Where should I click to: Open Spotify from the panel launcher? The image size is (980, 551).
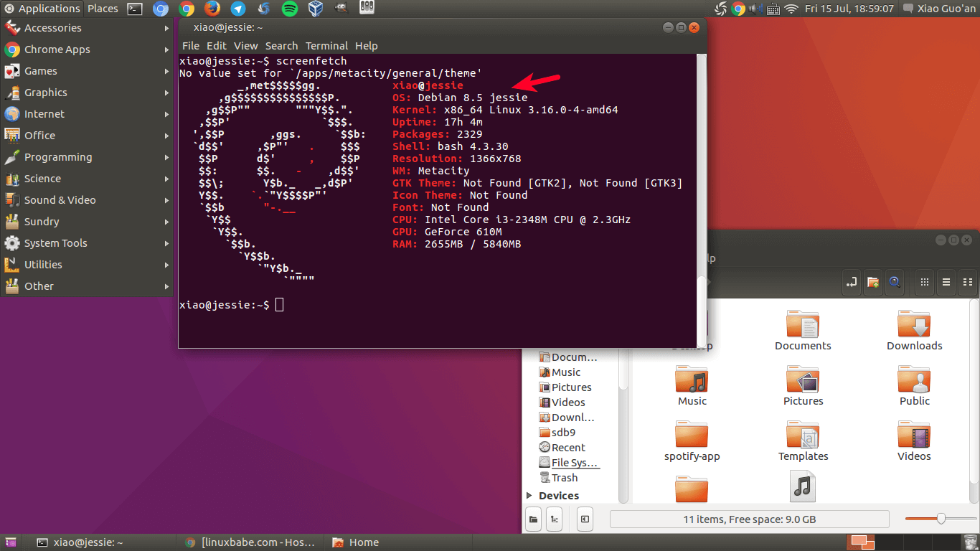(289, 9)
